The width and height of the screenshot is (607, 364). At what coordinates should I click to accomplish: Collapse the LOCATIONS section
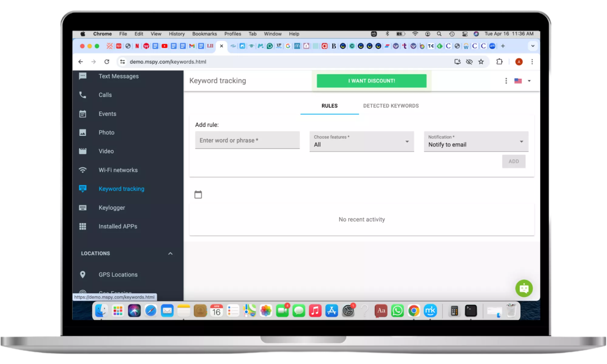pyautogui.click(x=170, y=254)
